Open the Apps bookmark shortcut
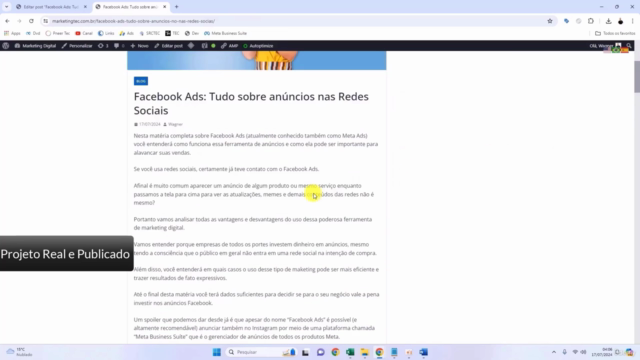 pyautogui.click(x=12, y=33)
